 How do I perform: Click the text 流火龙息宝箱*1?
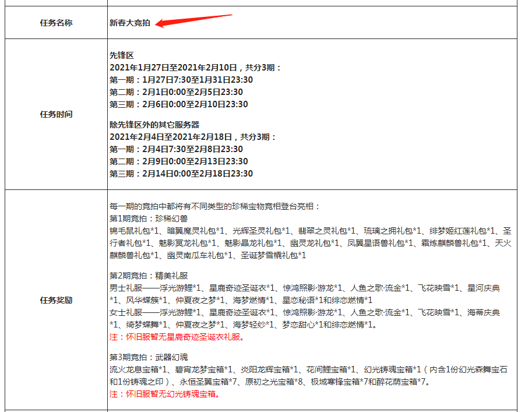coord(138,369)
